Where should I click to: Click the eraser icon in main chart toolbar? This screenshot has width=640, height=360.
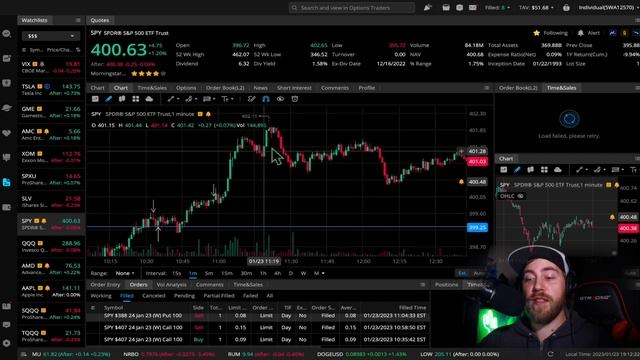click(x=251, y=99)
